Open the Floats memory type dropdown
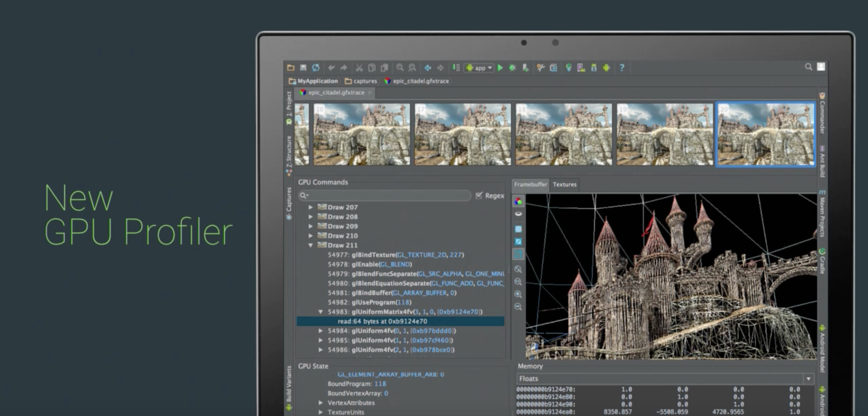The height and width of the screenshot is (416, 868). point(809,379)
